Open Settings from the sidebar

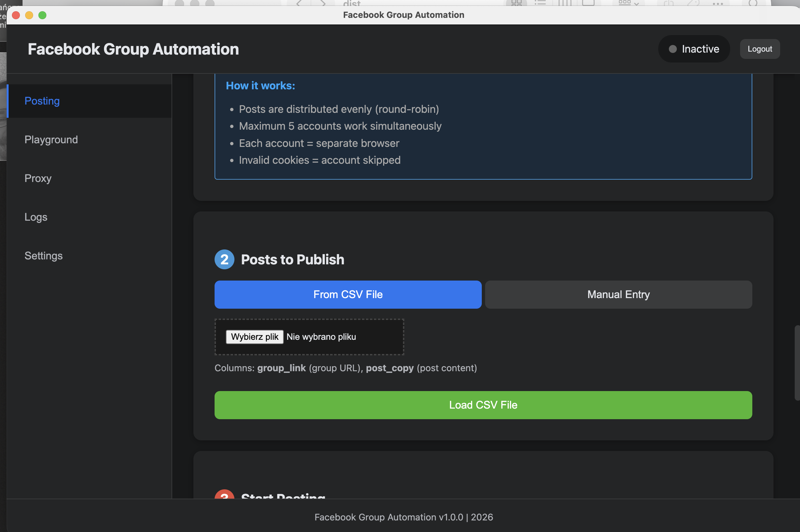(43, 256)
